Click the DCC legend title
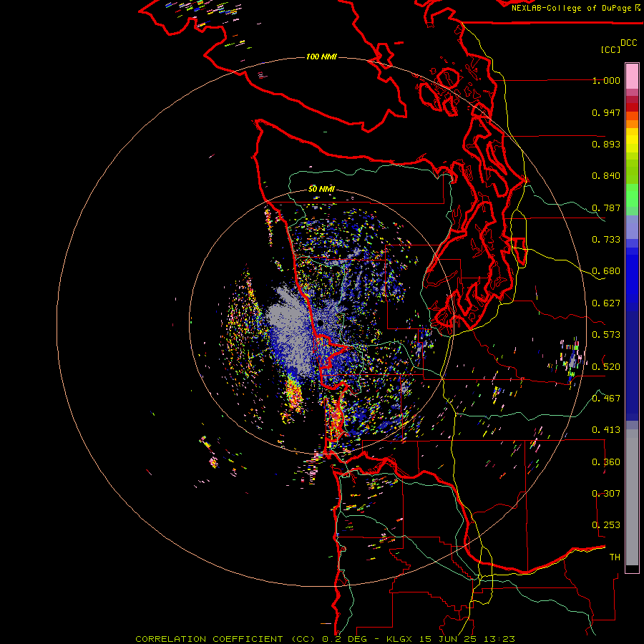 coord(628,43)
